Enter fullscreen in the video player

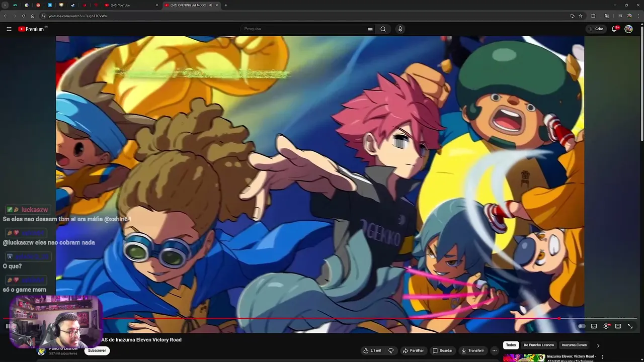[630, 326]
